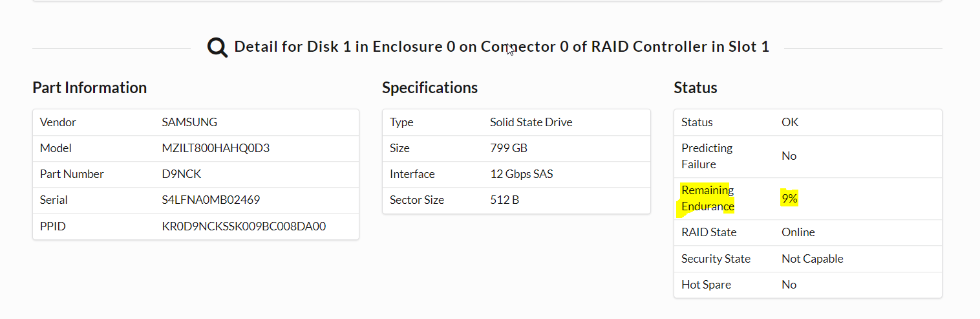Click the Solid State Drive type value

[x=531, y=122]
